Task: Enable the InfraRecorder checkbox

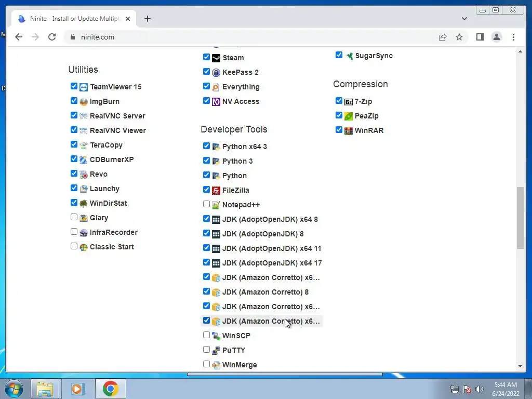Action: [74, 231]
